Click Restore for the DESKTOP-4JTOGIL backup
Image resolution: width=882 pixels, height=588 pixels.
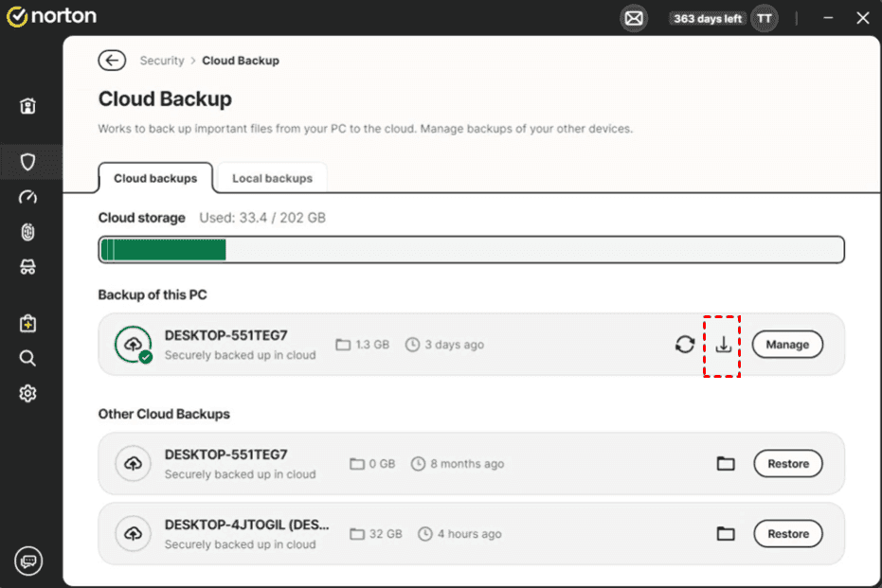pyautogui.click(x=787, y=534)
